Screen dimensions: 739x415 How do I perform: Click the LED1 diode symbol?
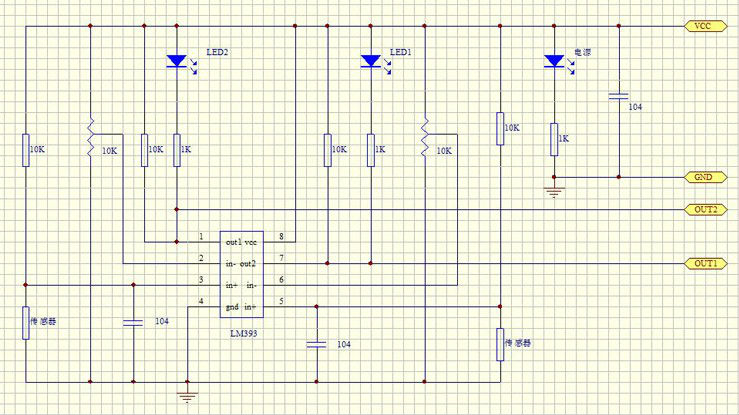coord(370,62)
